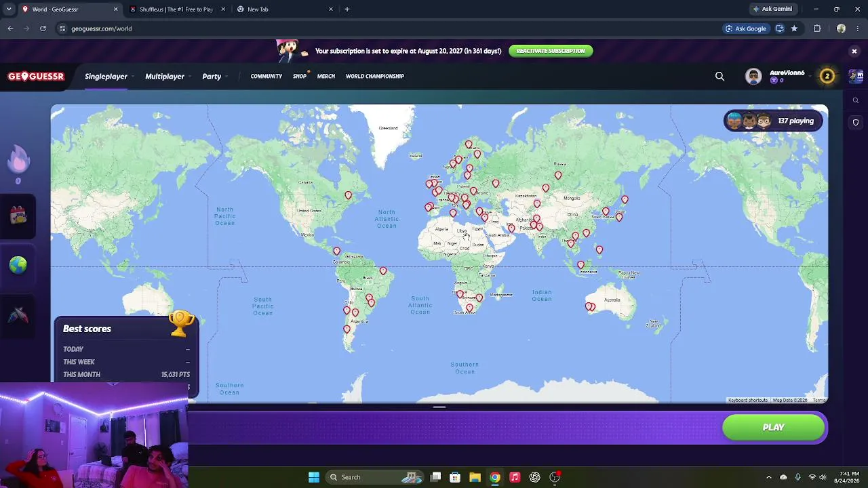
Task: Open the Windows Start menu
Action: coord(314,477)
